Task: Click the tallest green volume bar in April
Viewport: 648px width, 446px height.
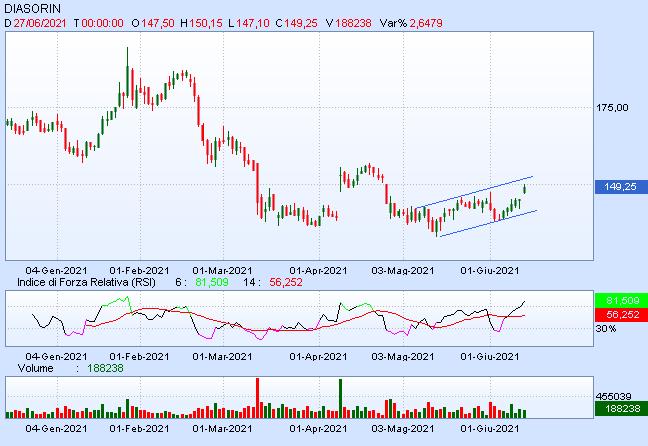Action: (341, 398)
